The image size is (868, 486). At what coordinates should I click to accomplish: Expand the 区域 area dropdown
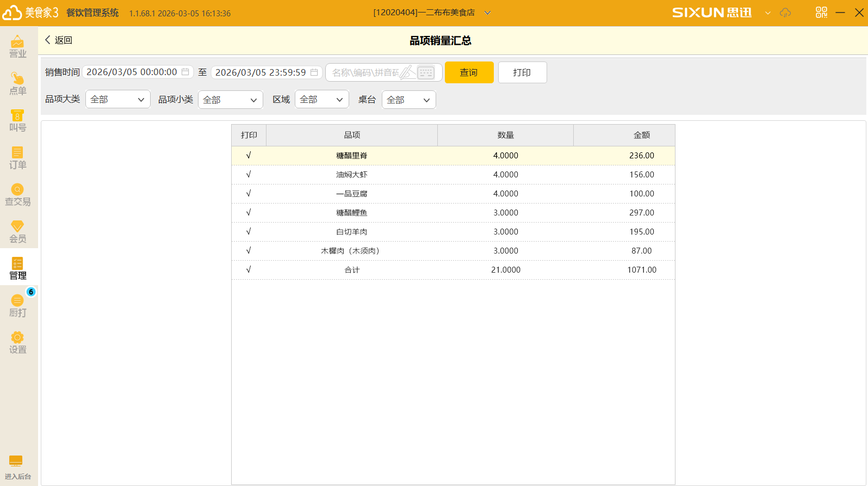coord(321,100)
